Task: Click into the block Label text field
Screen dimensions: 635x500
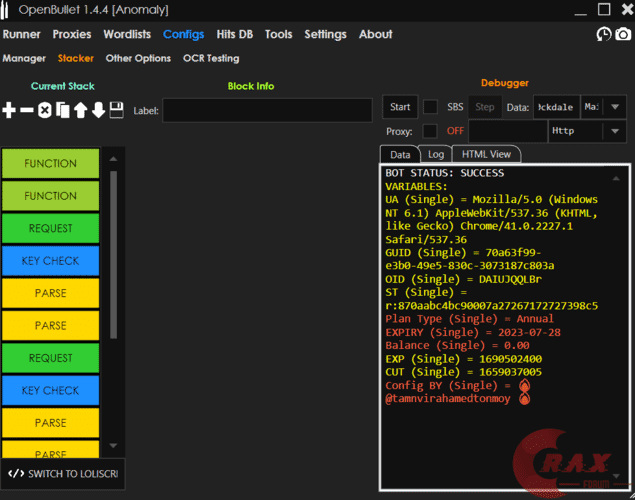Action: 268,110
